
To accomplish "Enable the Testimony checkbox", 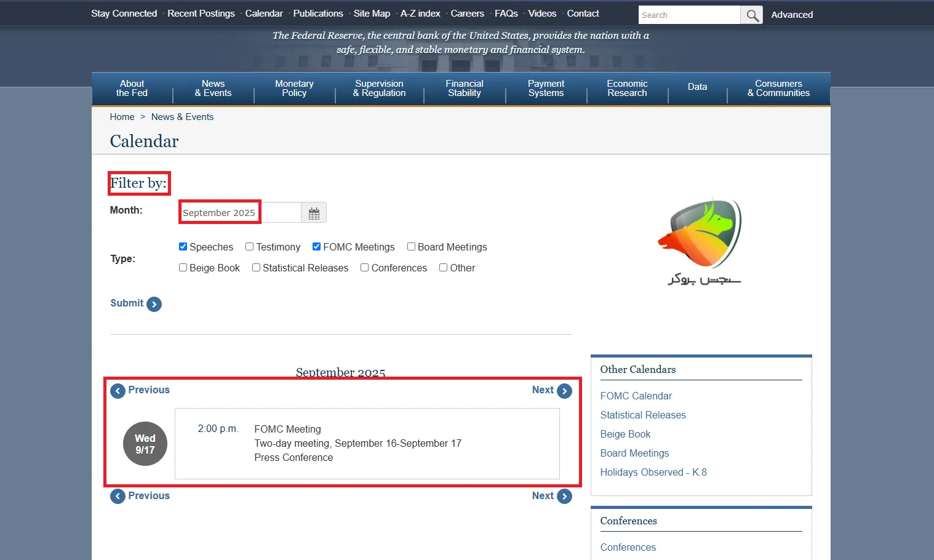I will coord(249,247).
